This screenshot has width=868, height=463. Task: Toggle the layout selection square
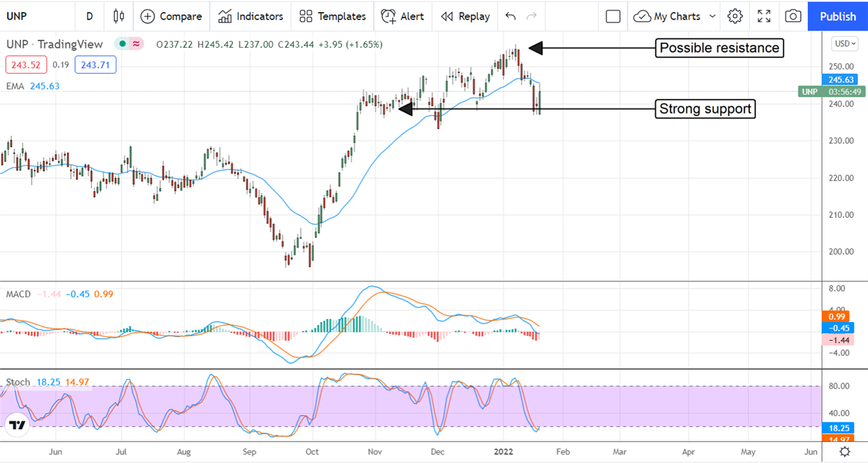tap(613, 16)
